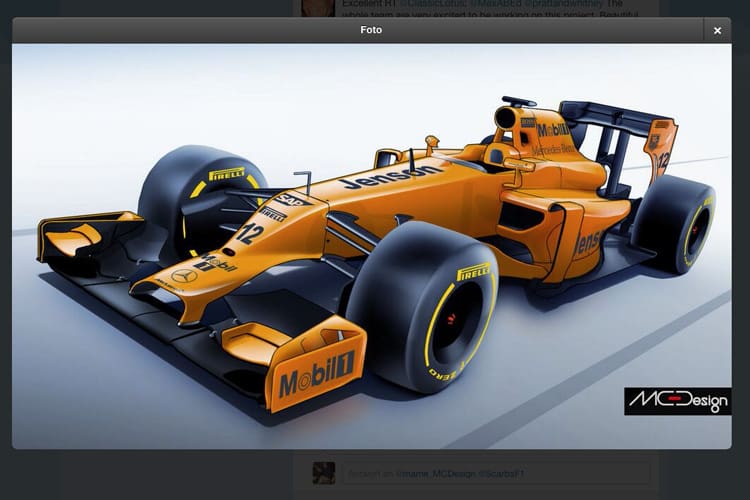The image size is (750, 500).
Task: Click the Foto title in the header bar
Action: (x=371, y=30)
